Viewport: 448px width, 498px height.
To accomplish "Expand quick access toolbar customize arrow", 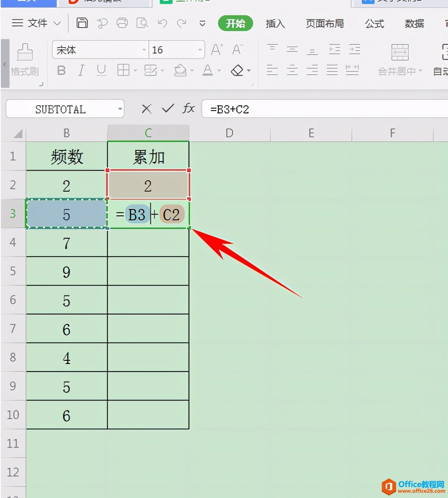I will point(202,24).
